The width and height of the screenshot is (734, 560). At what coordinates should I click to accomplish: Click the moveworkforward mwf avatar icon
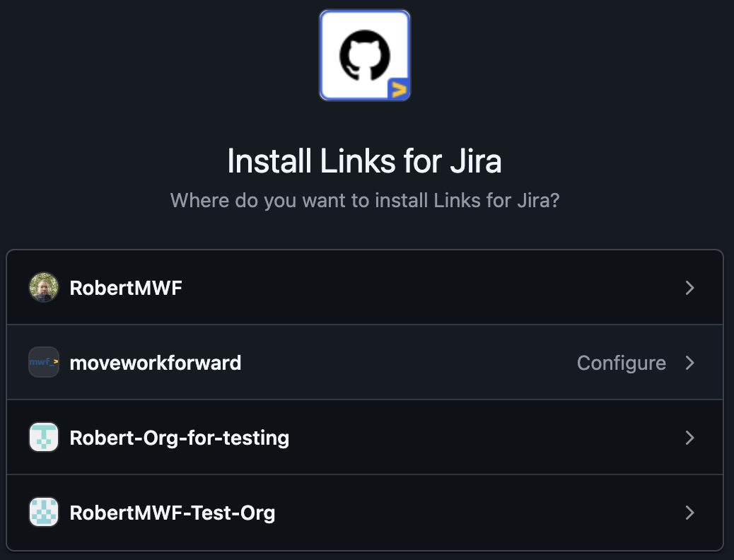click(x=44, y=362)
